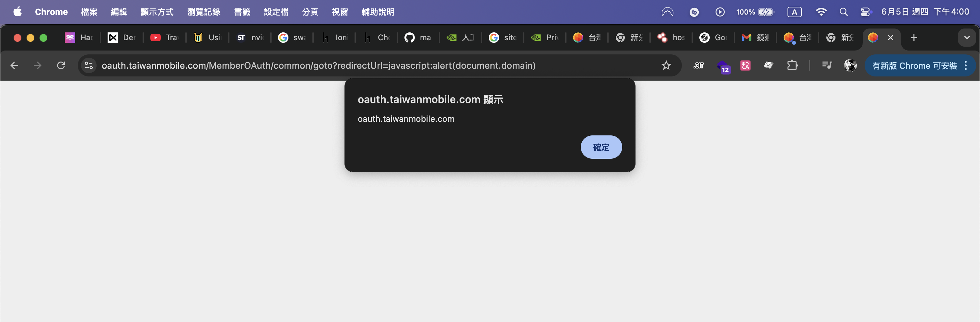Switch to the hos tab

click(671, 38)
